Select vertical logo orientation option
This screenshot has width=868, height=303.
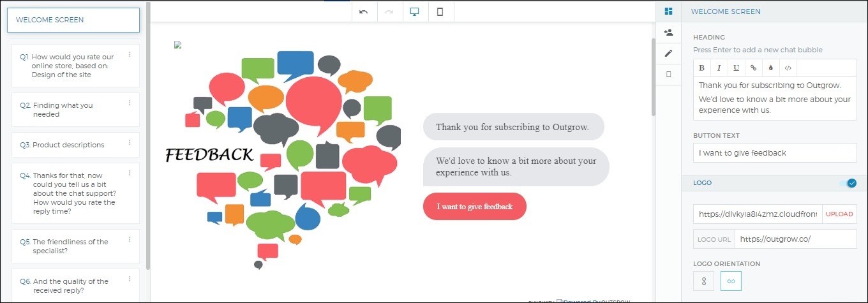(x=703, y=281)
